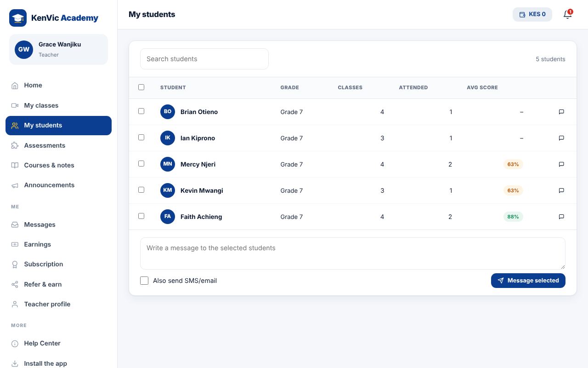Open Teacher profile in the sidebar
This screenshot has width=588, height=368.
[58, 304]
